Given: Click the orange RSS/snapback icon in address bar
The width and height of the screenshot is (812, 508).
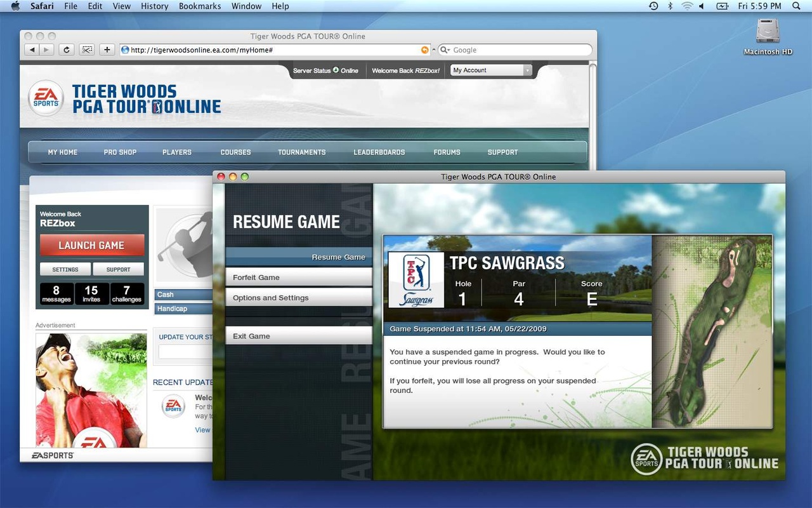Looking at the screenshot, I should tap(424, 50).
